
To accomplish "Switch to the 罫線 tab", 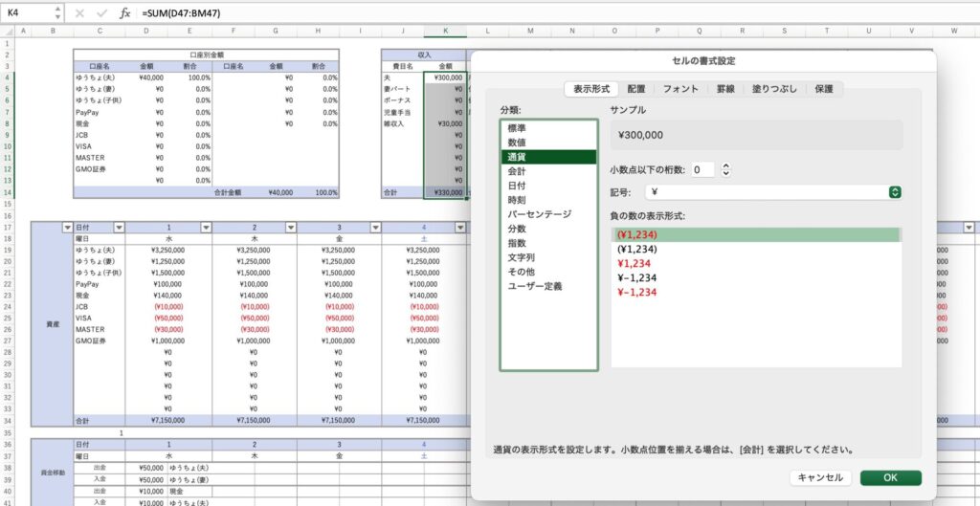I will click(725, 89).
